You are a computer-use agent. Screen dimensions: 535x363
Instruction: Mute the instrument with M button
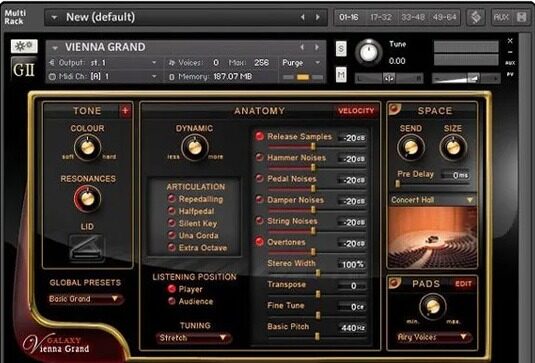[x=341, y=74]
